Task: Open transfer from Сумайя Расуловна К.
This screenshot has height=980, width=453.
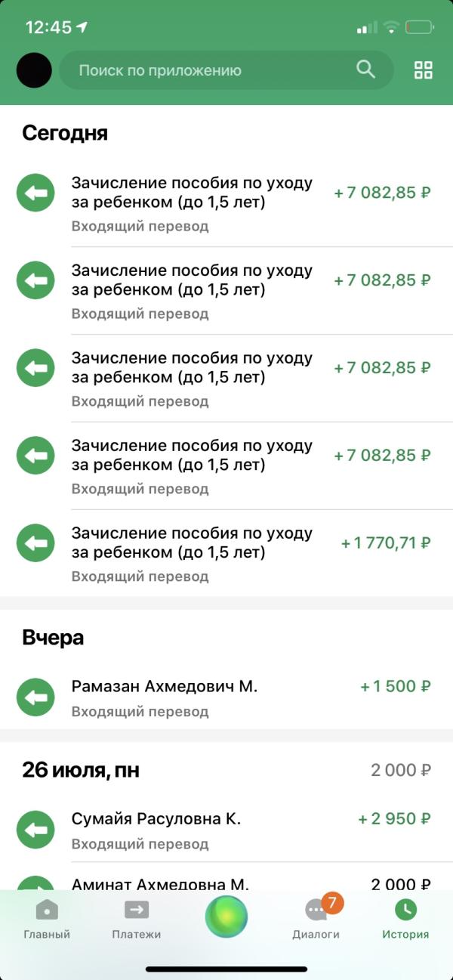Action: pyautogui.click(x=226, y=830)
